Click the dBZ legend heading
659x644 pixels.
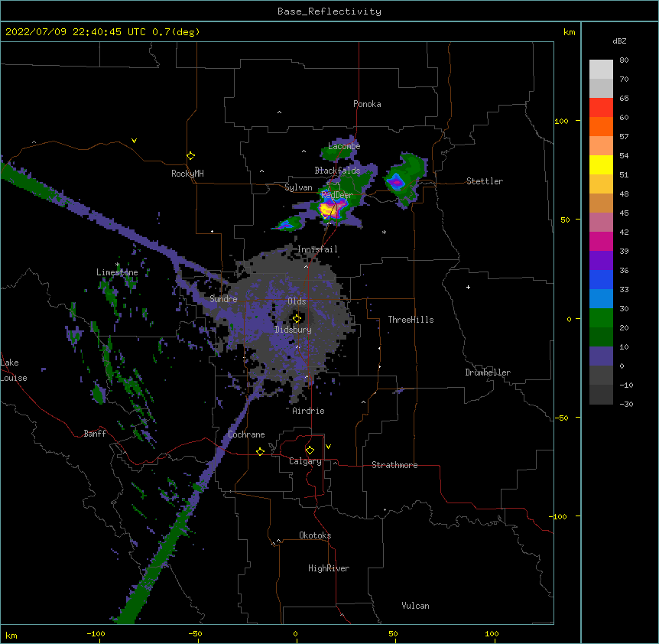(x=619, y=41)
